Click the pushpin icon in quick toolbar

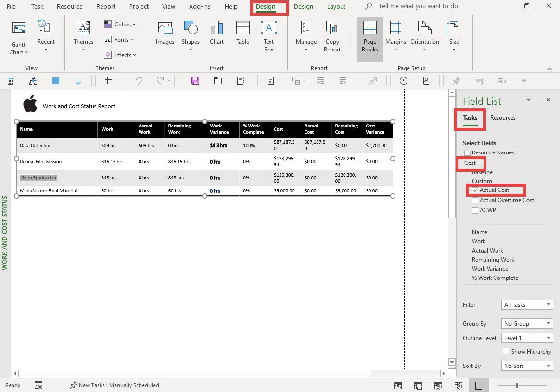[456, 81]
